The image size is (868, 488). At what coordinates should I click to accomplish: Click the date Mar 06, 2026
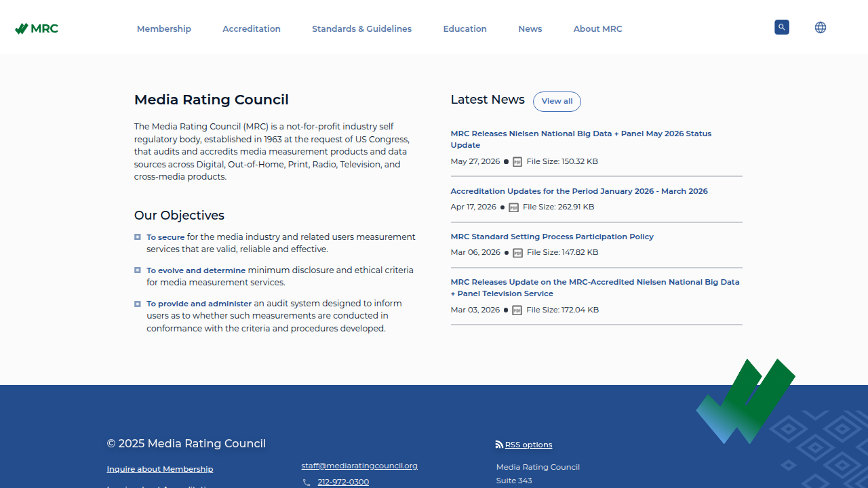(475, 252)
